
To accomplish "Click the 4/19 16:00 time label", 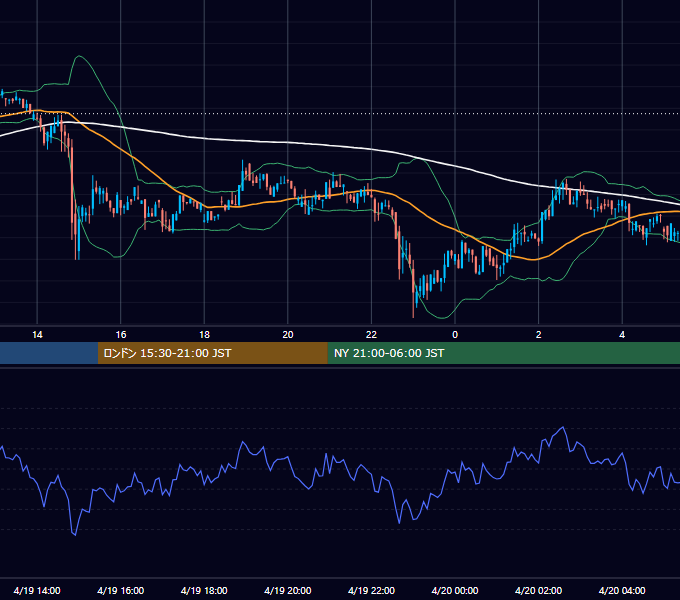I will (x=121, y=590).
